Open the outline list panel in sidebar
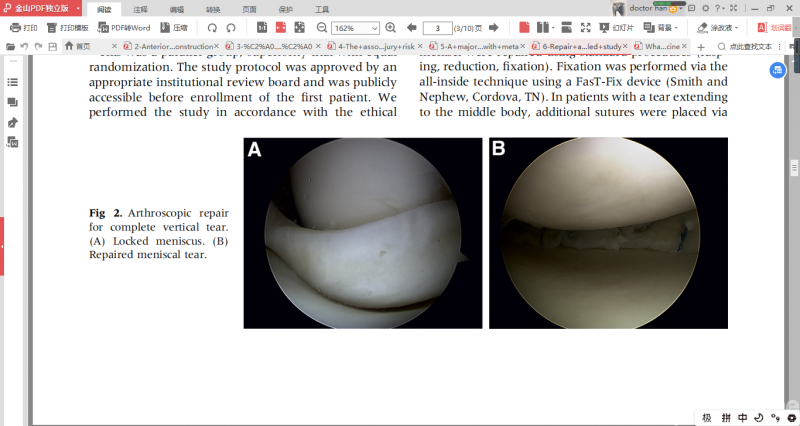Screen dimensions: 800x426 (x=13, y=82)
